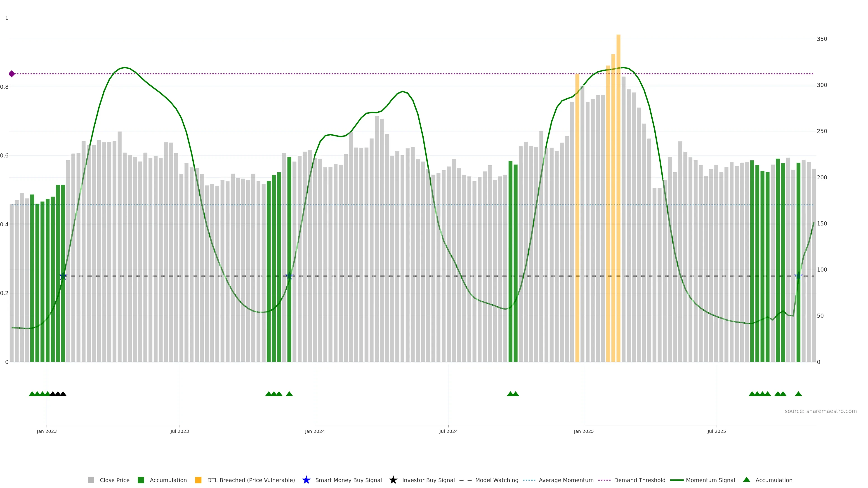Click the blue star near Jan 2023
Screen dimensions: 868x488
click(63, 276)
